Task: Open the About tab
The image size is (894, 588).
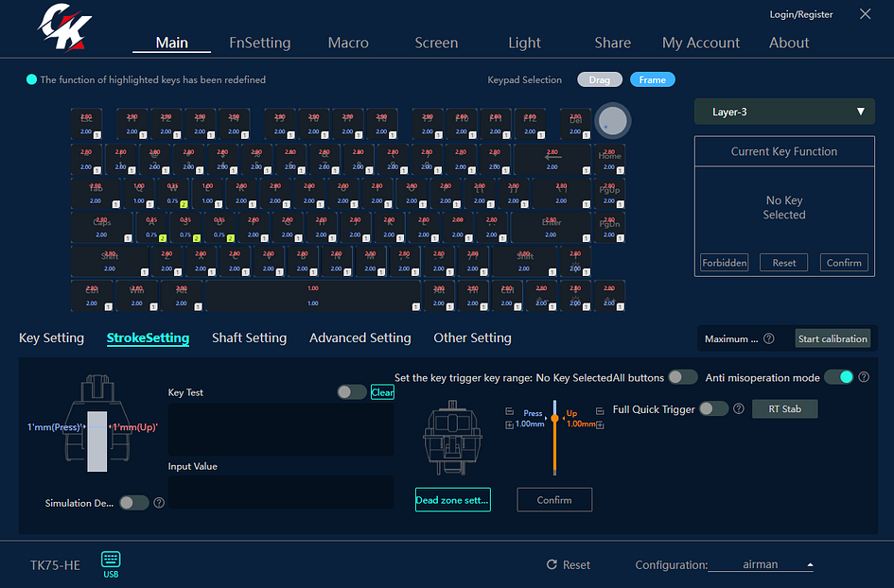Action: click(x=789, y=43)
